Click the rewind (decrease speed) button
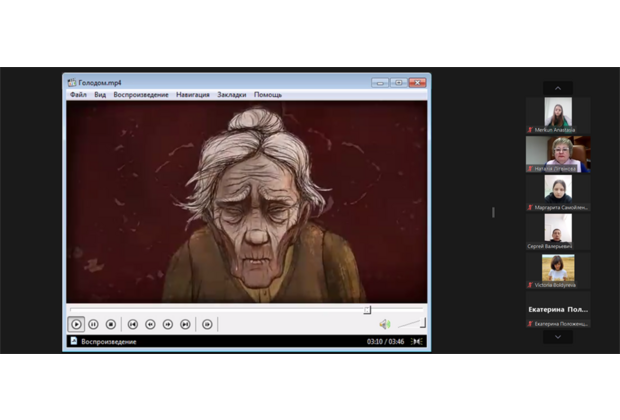The image size is (620, 420). 150,324
